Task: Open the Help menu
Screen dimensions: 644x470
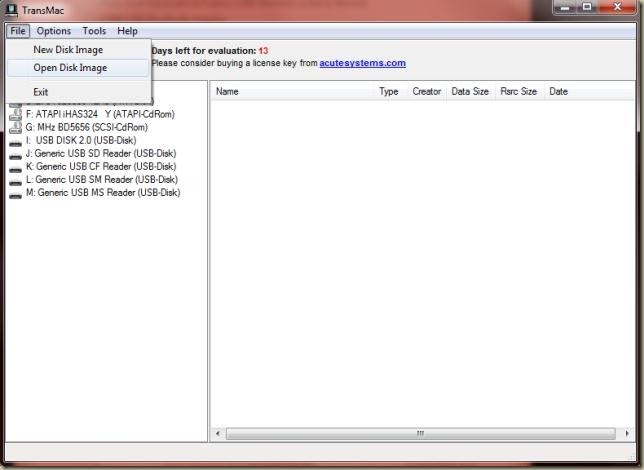Action: pyautogui.click(x=127, y=31)
